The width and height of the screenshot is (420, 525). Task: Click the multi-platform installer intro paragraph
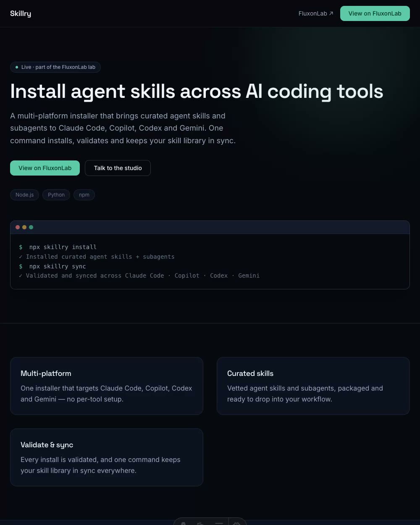pyautogui.click(x=123, y=128)
